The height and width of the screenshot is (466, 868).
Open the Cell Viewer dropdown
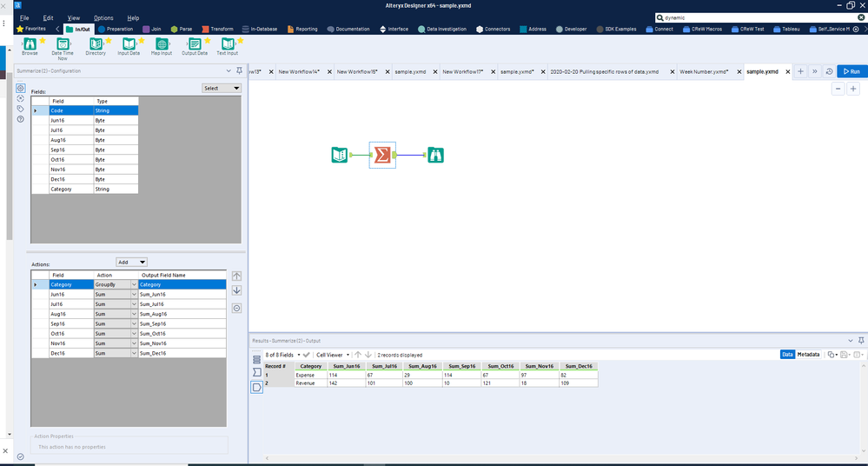point(333,355)
